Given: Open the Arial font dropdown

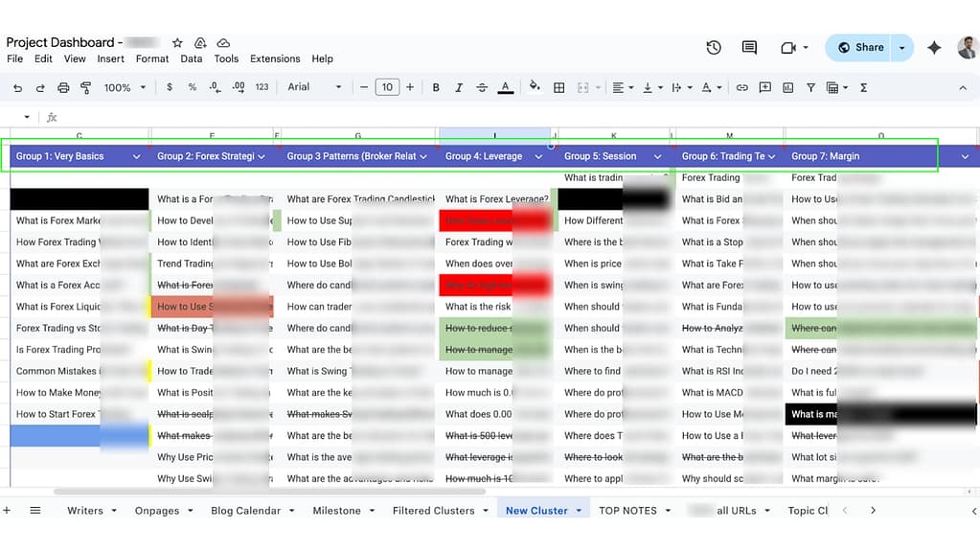Looking at the screenshot, I should point(314,87).
